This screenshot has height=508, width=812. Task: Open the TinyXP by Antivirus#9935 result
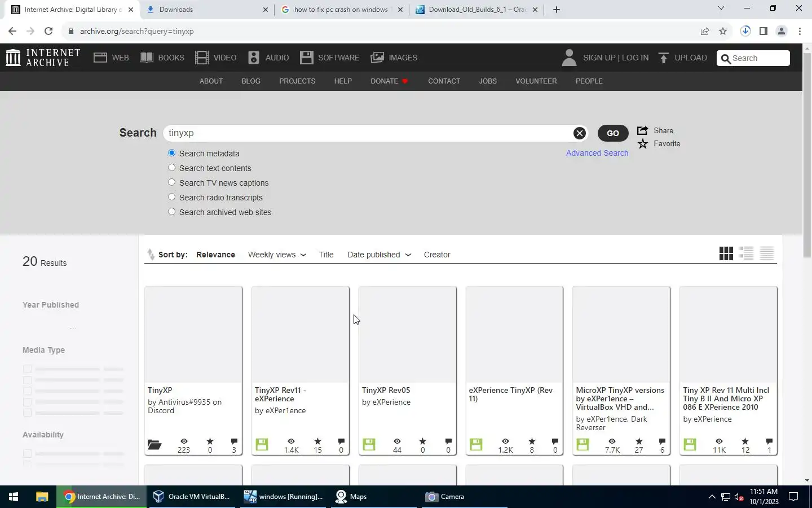pyautogui.click(x=193, y=370)
